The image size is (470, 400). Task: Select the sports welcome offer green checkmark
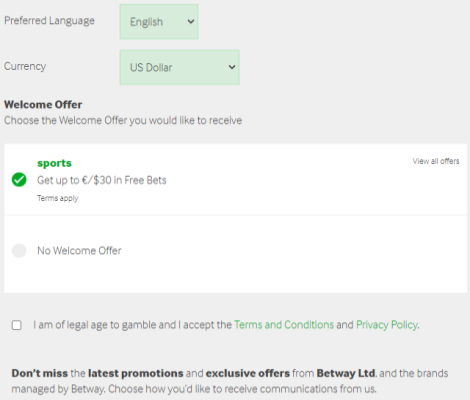[x=19, y=180]
